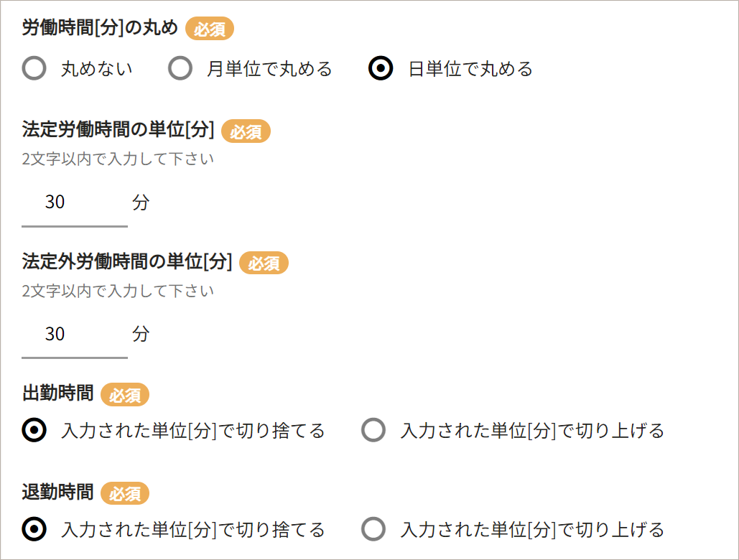Click 必須 badge beside 法定労働時間の単位

(x=246, y=131)
